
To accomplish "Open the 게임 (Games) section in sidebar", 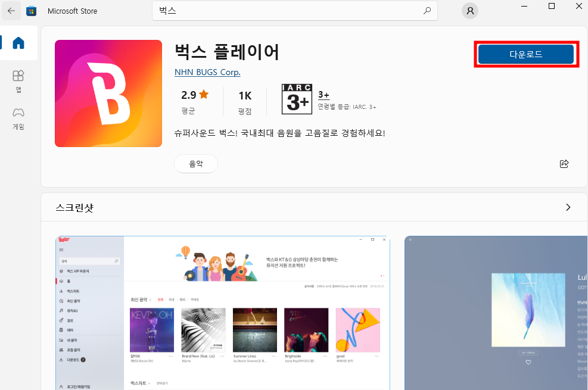I will [x=18, y=118].
